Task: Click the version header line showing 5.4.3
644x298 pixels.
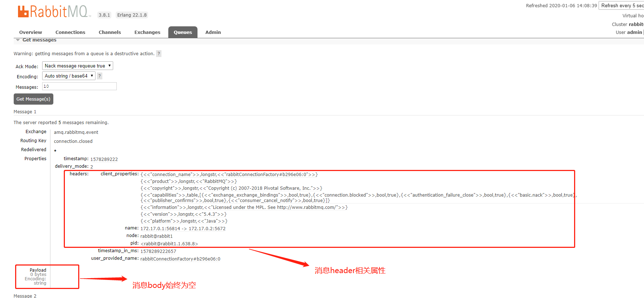Action: point(183,214)
